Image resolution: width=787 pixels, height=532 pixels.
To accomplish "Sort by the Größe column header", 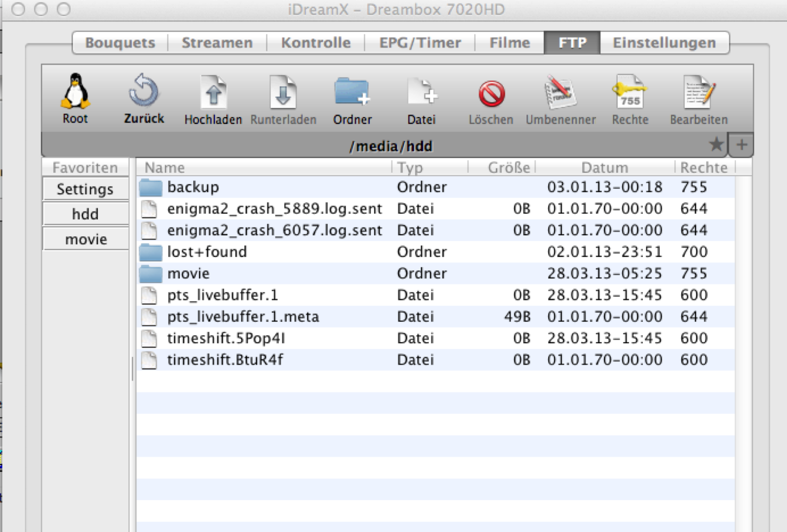I will point(508,167).
